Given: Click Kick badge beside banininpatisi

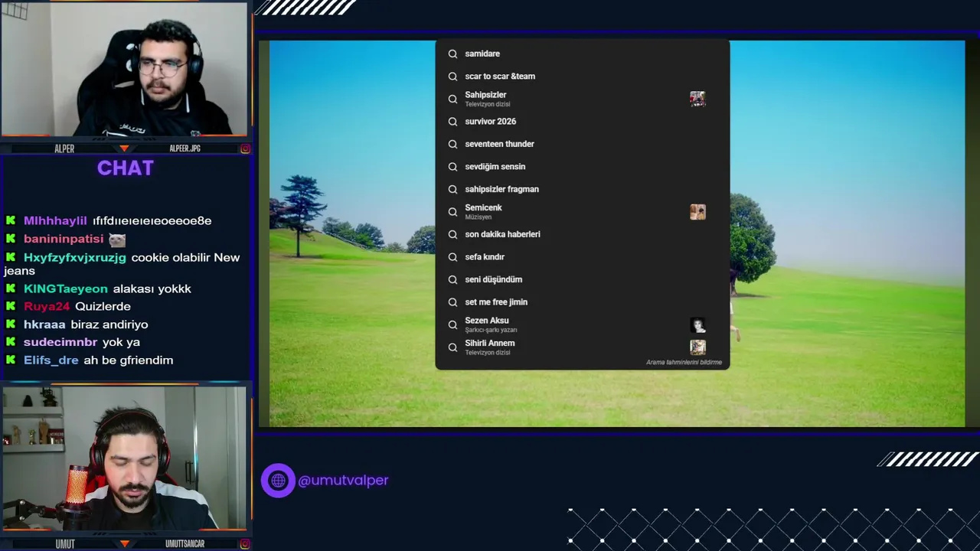Looking at the screenshot, I should click(11, 239).
